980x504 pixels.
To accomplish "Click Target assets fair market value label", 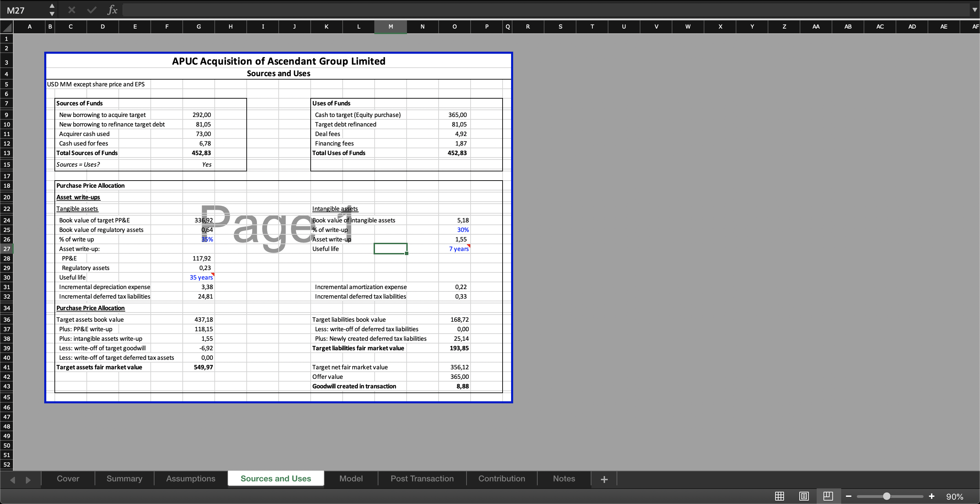I will (99, 367).
